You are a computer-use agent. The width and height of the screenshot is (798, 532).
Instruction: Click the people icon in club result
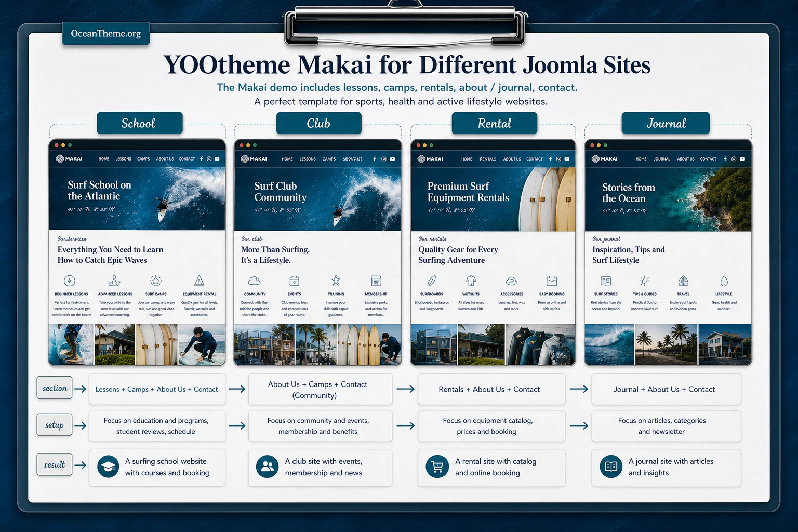point(268,467)
